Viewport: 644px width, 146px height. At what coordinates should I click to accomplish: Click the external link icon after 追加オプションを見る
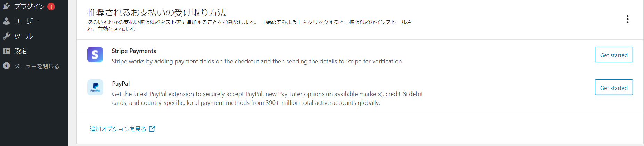[152, 129]
